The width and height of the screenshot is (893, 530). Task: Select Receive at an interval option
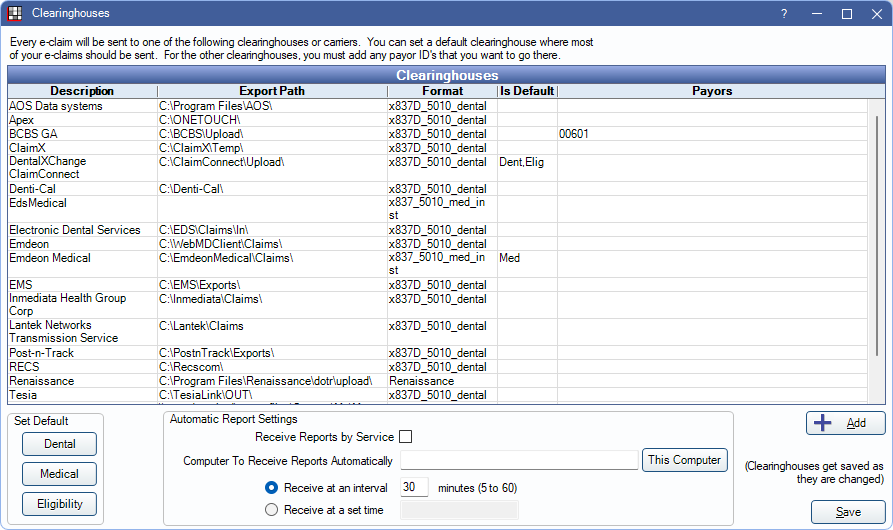272,488
